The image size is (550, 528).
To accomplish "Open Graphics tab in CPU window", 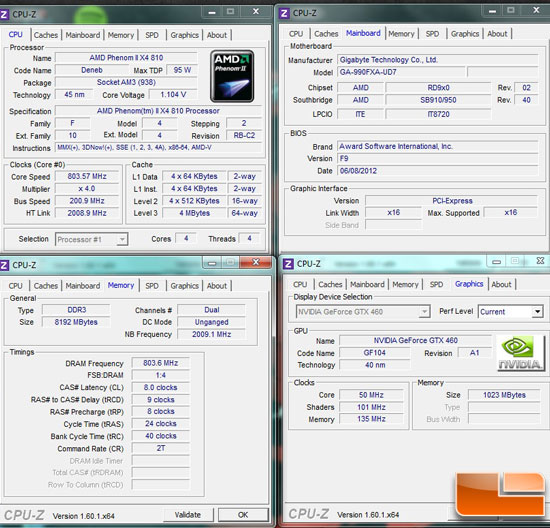I will (x=185, y=35).
